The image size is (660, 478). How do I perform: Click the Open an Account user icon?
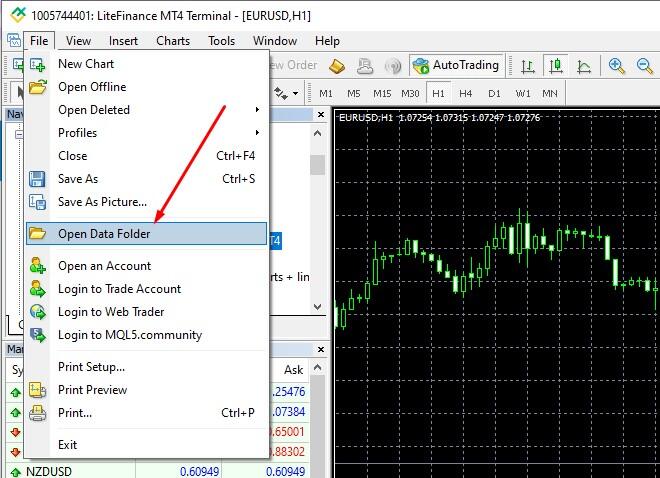pos(37,266)
